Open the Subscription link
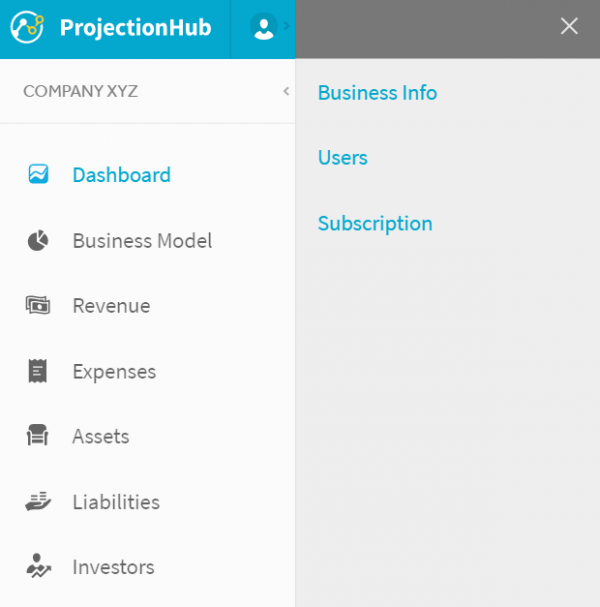The height and width of the screenshot is (607, 600). [x=375, y=224]
